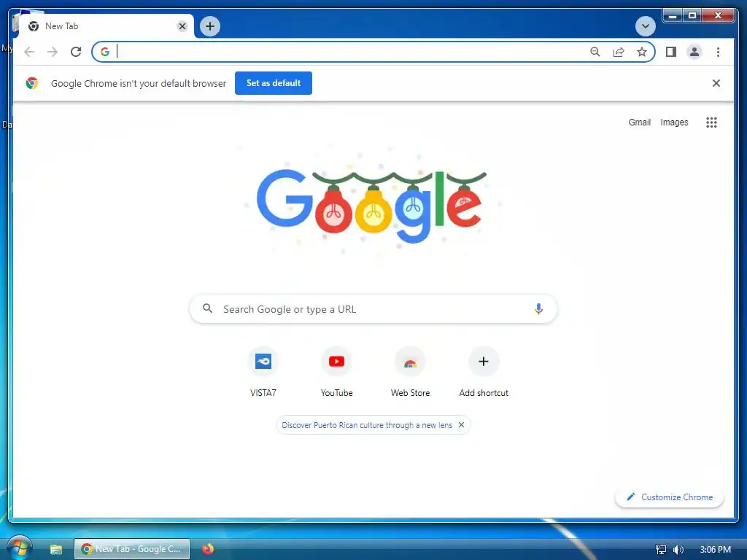Screen dimensions: 747x560
Task: Open Customize Chrome
Action: (x=670, y=497)
